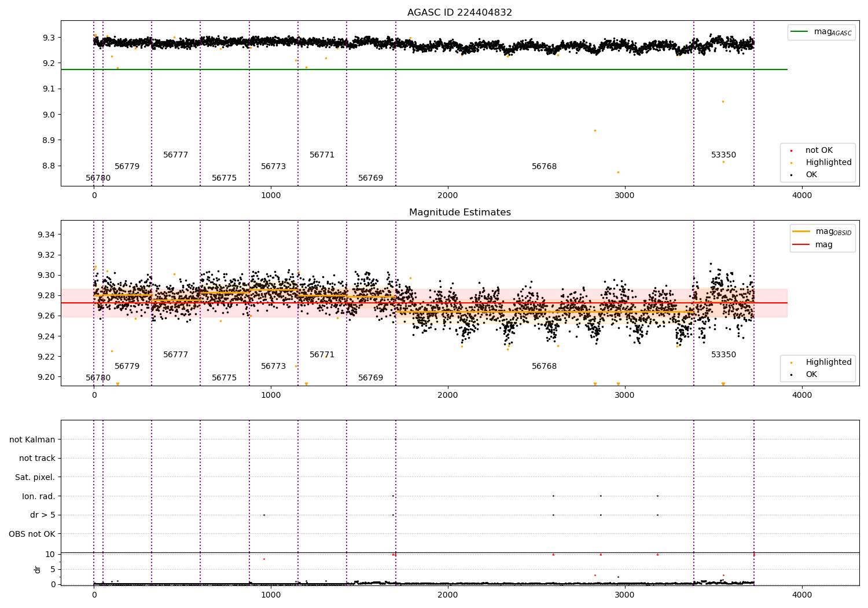This screenshot has width=868, height=608.
Task: Click OBSID label 53350 in the Magnitude Estimates plot
Action: click(723, 354)
